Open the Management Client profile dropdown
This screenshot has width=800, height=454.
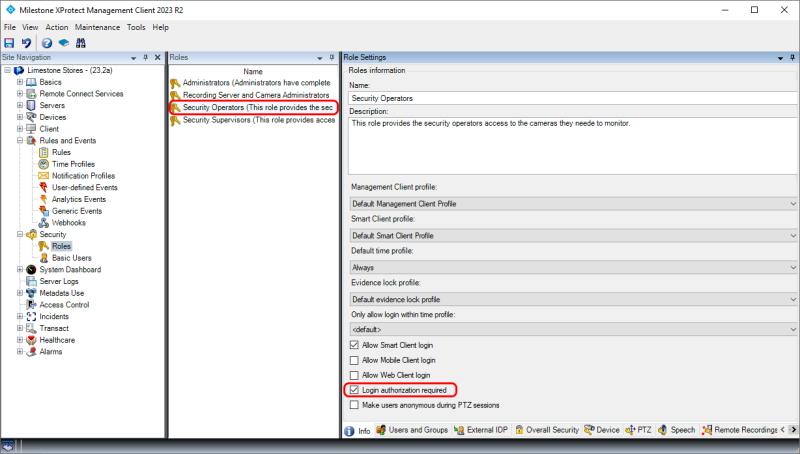pyautogui.click(x=573, y=204)
